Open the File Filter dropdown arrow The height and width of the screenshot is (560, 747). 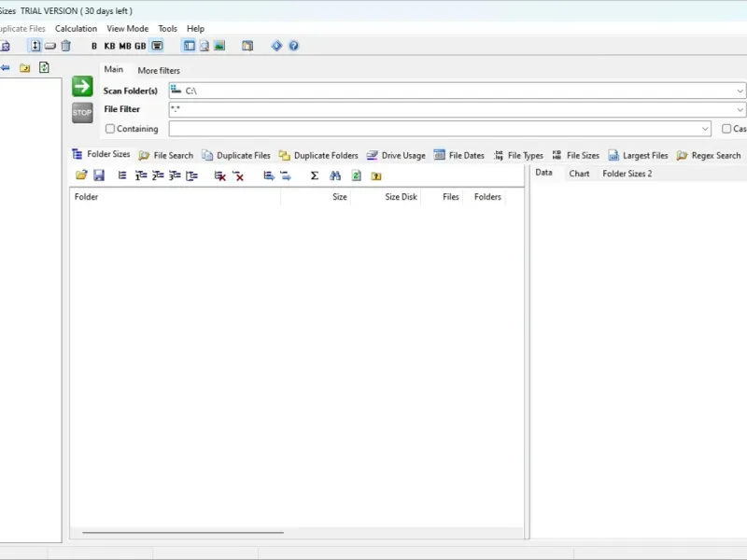pos(740,109)
